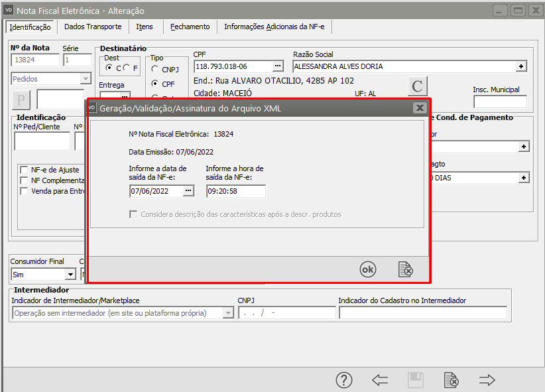Enable the NF-e de Ajuste checkbox
The image size is (545, 392).
point(25,170)
